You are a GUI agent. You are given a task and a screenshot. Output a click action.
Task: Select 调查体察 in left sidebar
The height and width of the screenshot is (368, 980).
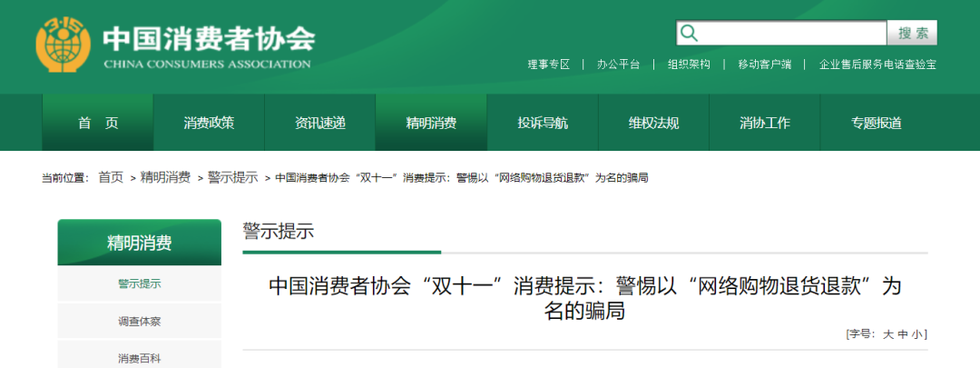[x=139, y=322]
